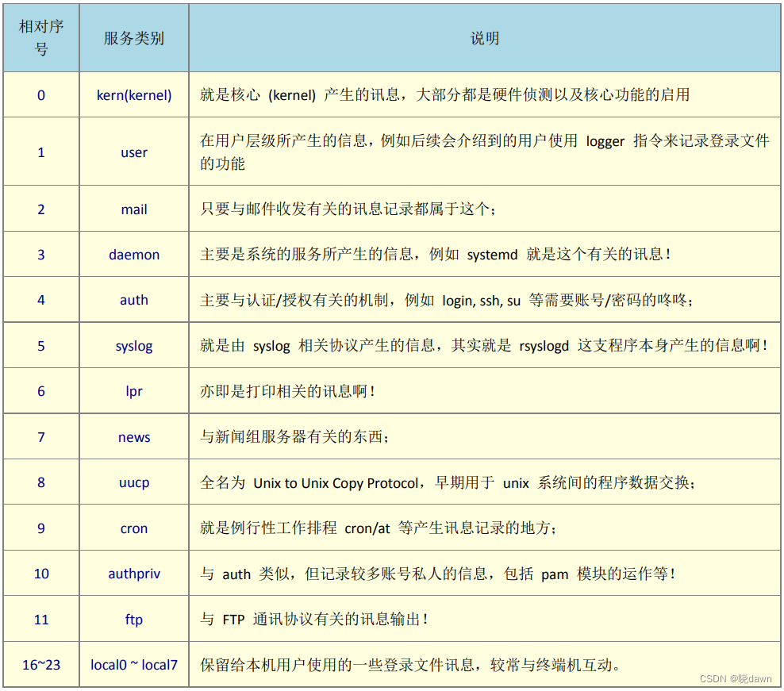The height and width of the screenshot is (691, 784).
Task: Select the sequence number '11' cell
Action: pos(41,620)
